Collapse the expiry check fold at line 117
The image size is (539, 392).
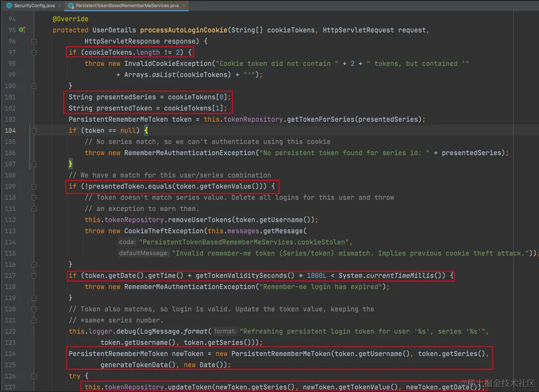34,276
